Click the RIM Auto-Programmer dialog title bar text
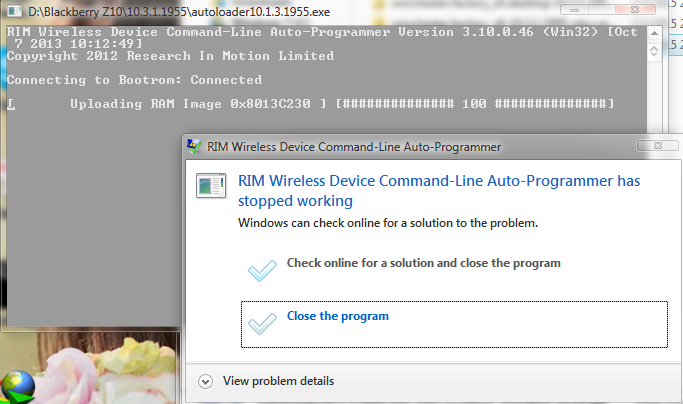683x404 pixels. pyautogui.click(x=354, y=146)
